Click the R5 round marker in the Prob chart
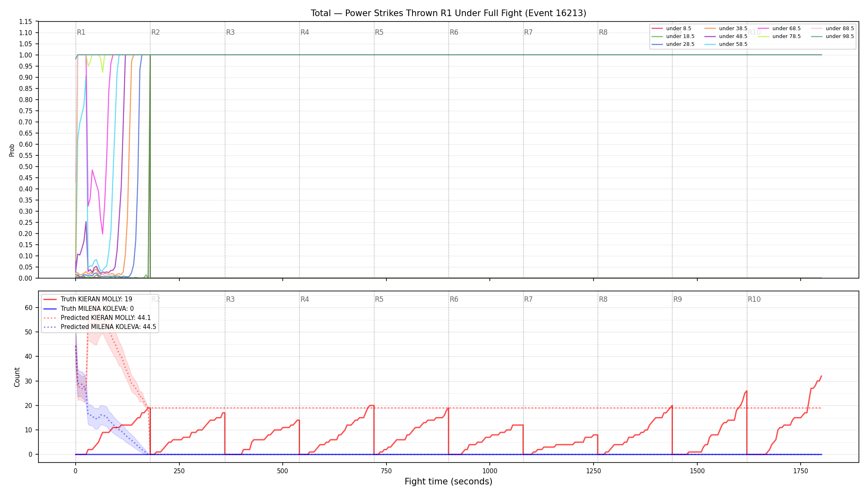This screenshot has height=496, width=868. 379,32
